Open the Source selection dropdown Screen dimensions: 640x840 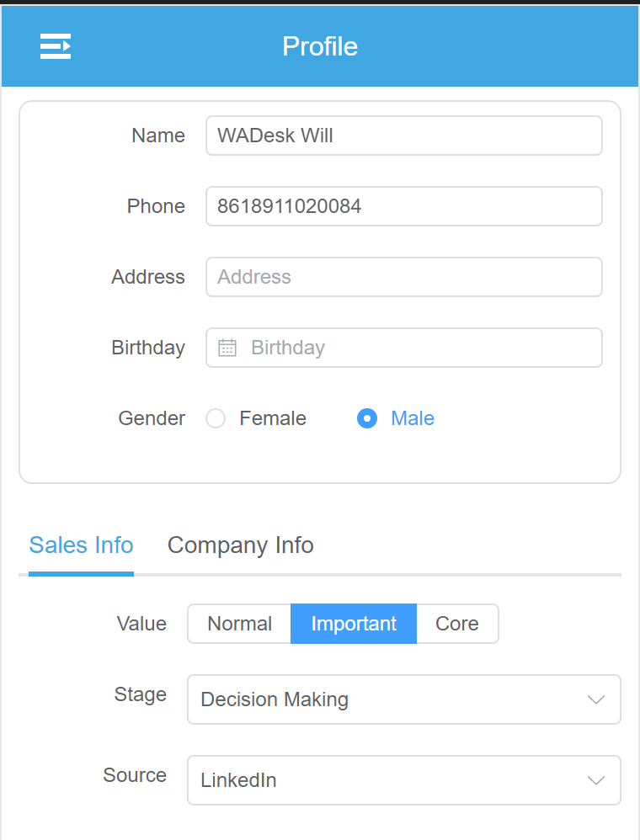pyautogui.click(x=404, y=780)
